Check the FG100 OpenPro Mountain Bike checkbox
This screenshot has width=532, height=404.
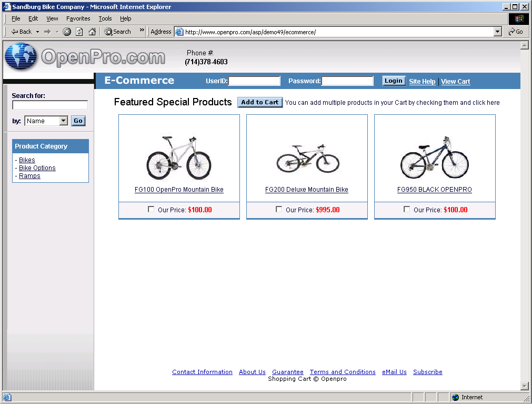[152, 210]
